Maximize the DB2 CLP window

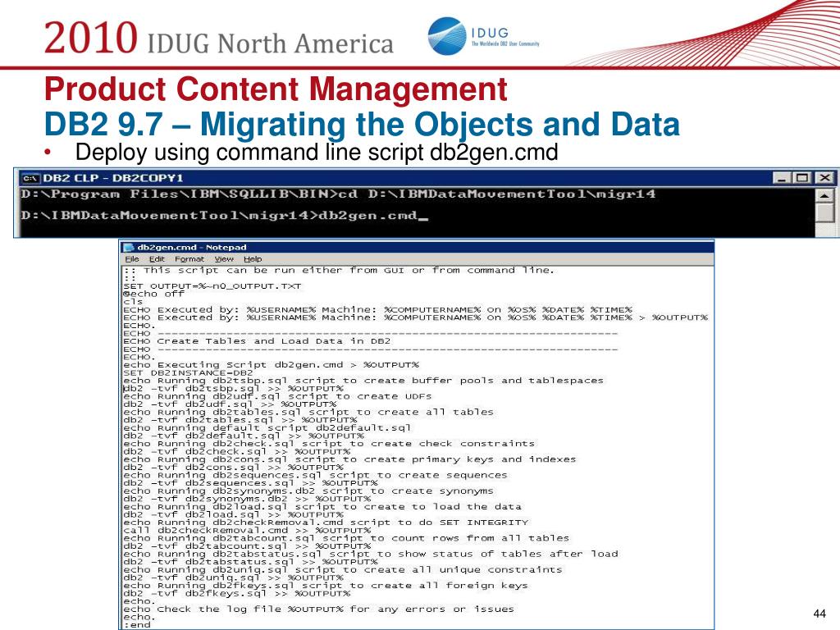coord(802,178)
